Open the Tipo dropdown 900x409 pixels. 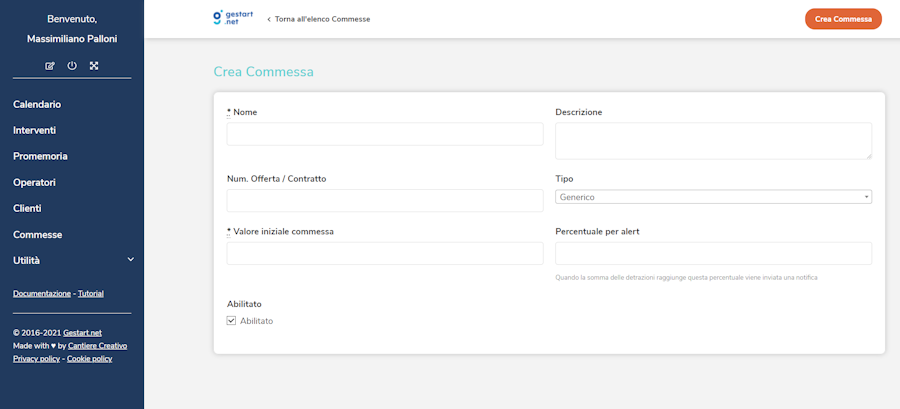pyautogui.click(x=713, y=197)
